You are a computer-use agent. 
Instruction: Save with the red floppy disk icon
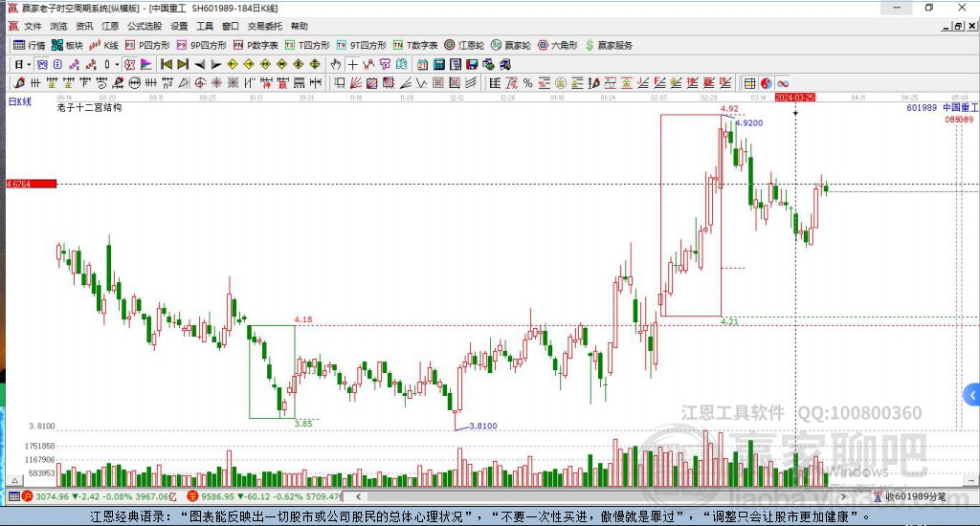click(472, 64)
